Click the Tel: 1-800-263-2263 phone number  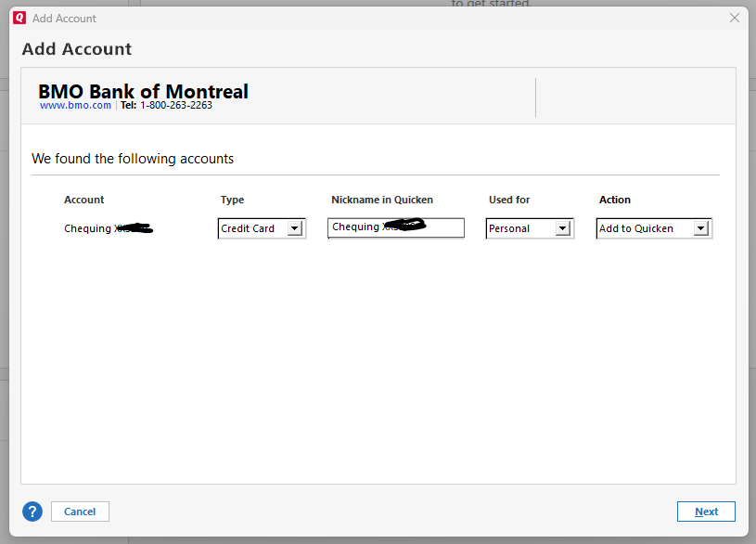pyautogui.click(x=166, y=105)
